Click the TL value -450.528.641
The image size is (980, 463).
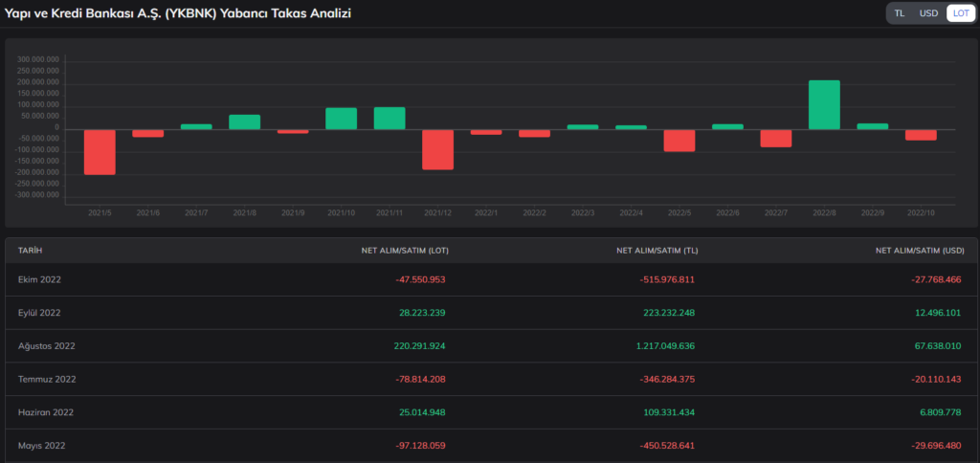[x=667, y=446]
